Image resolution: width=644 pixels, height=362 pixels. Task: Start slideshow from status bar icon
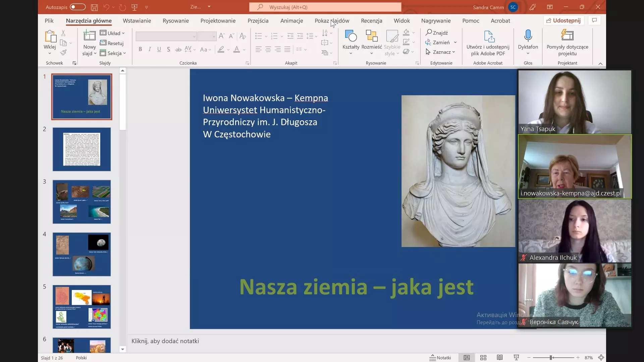coord(516,358)
